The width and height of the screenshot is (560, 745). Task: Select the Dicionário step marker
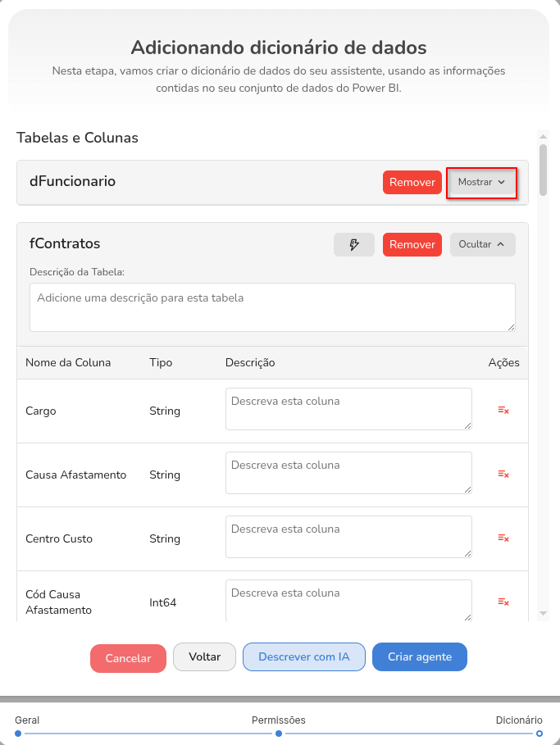tap(540, 734)
